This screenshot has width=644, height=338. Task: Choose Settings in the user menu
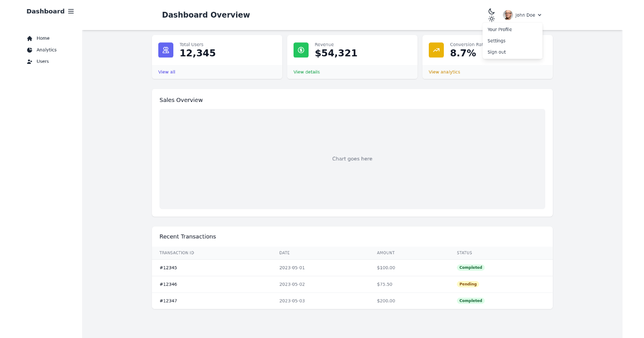click(x=496, y=41)
